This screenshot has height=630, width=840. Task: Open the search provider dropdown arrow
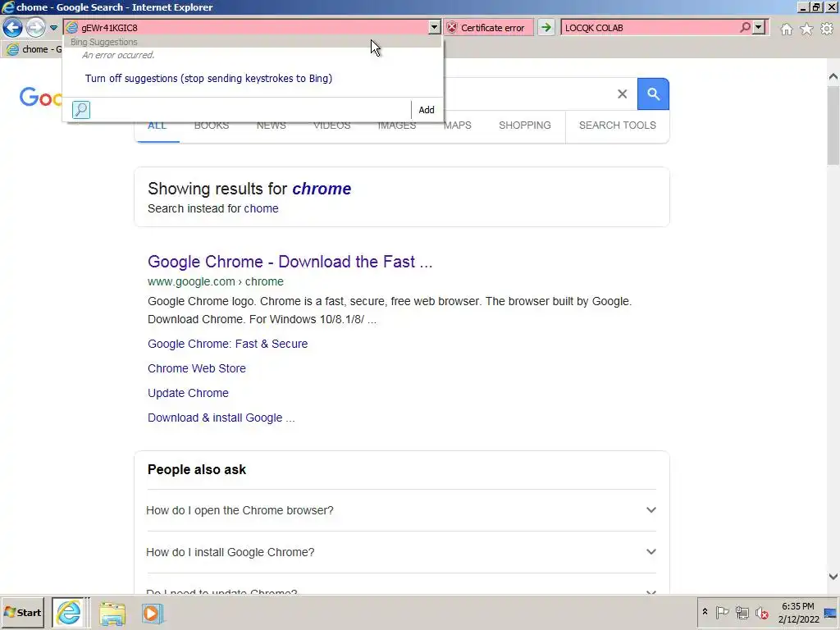(x=759, y=27)
